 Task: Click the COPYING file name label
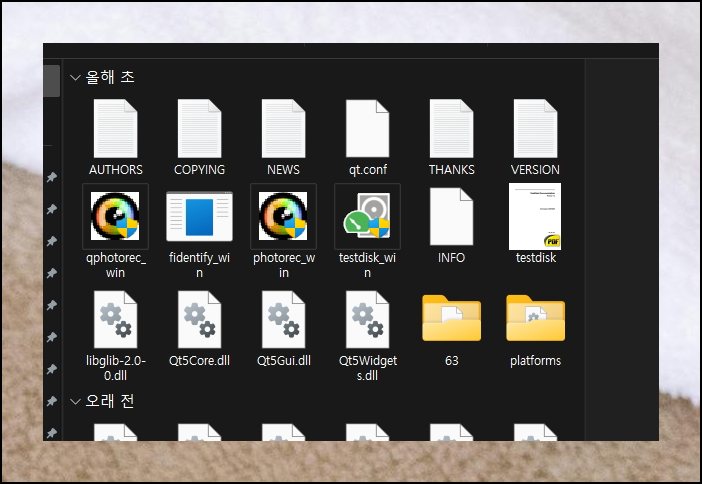coord(199,170)
